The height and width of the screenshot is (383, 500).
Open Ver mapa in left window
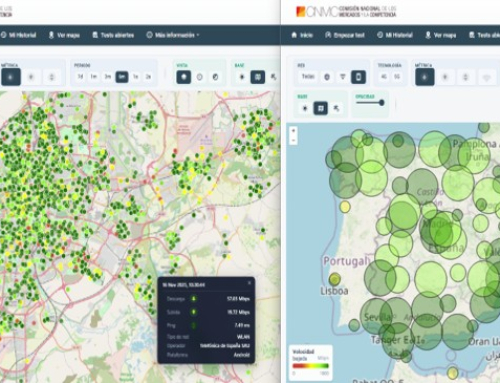tap(64, 35)
